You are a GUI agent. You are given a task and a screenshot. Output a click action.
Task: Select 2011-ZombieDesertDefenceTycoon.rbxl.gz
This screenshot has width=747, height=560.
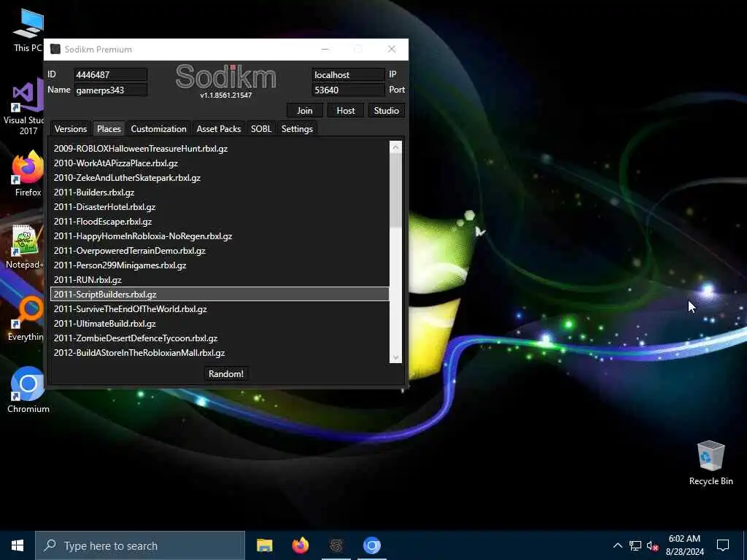pos(220,338)
